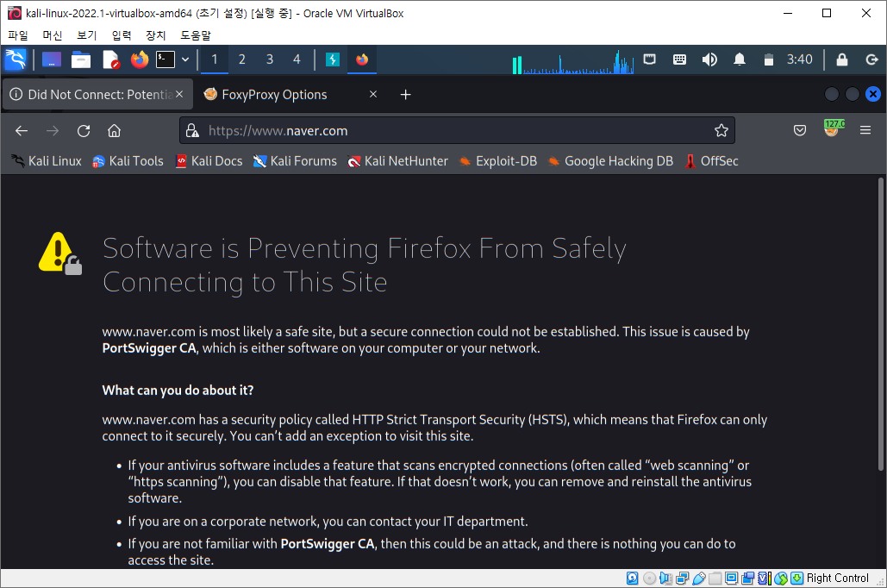View site connection info lock icon
Screen dimensions: 887x588
tap(192, 131)
